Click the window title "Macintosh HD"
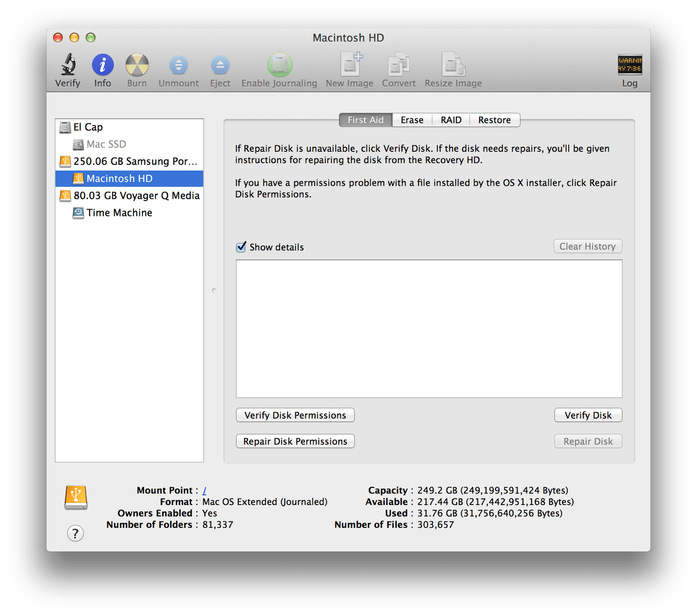This screenshot has height=616, width=697. [348, 38]
